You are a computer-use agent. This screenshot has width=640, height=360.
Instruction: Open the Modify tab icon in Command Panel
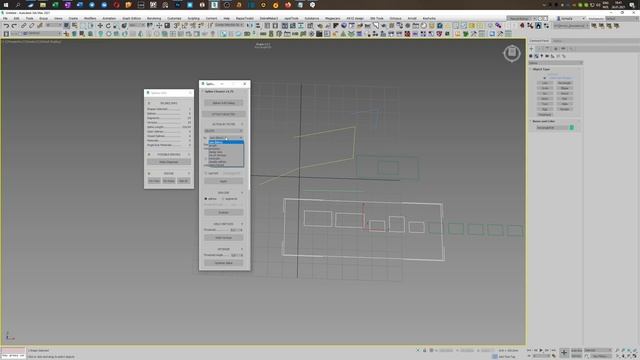pyautogui.click(x=540, y=49)
